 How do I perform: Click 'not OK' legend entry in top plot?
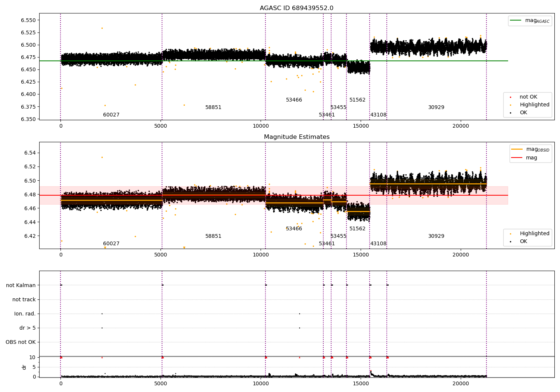(528, 97)
